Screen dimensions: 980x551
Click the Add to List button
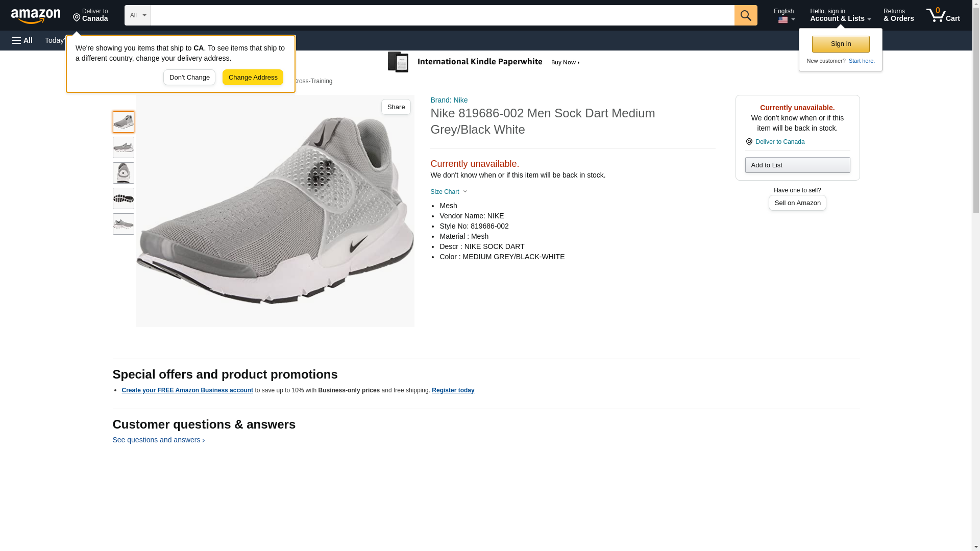(797, 165)
